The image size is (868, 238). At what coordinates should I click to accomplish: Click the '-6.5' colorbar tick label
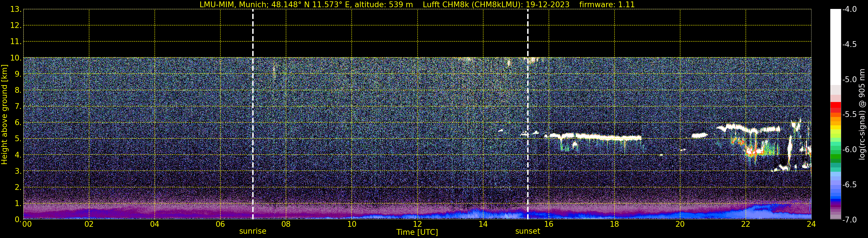tap(850, 184)
